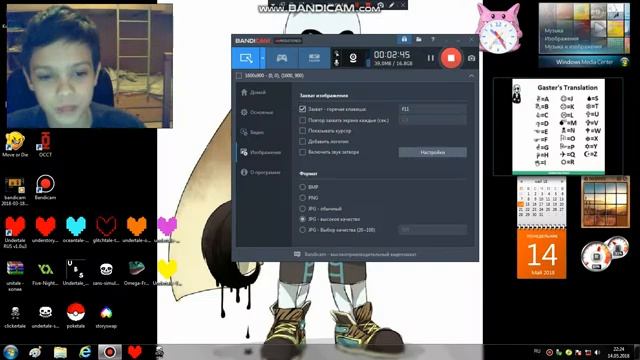Select JPG - Выбор качества (20-100) option
This screenshot has width=640, height=360.
[302, 230]
